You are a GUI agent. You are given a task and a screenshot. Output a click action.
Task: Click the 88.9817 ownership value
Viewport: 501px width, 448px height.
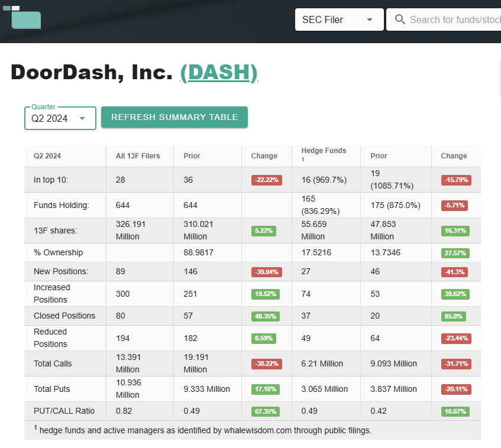pos(198,252)
